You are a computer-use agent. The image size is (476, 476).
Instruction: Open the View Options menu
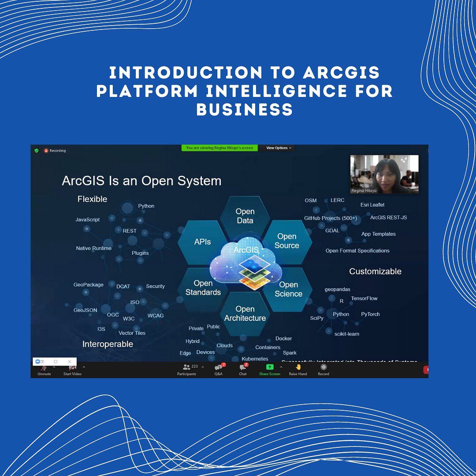279,148
